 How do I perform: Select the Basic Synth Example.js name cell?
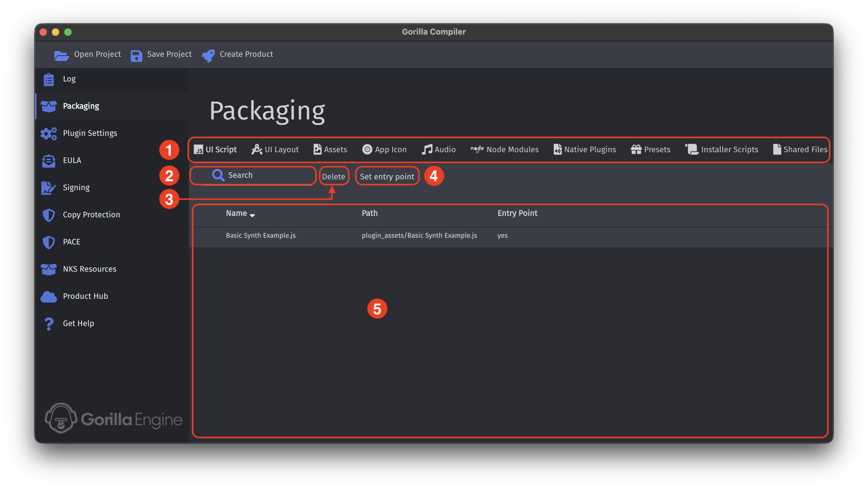261,236
